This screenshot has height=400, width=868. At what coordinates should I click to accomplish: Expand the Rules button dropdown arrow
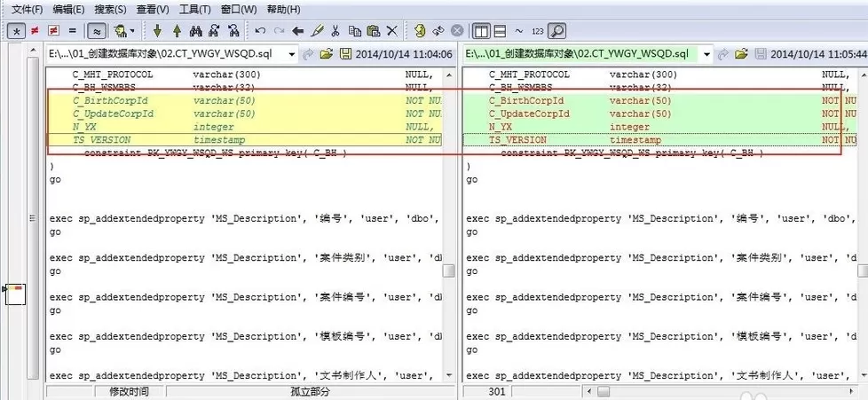(x=131, y=32)
